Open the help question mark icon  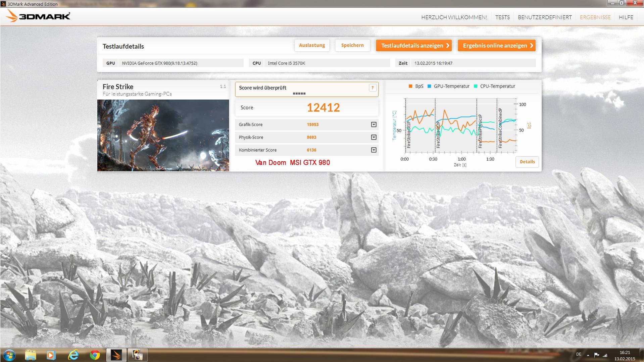click(372, 88)
